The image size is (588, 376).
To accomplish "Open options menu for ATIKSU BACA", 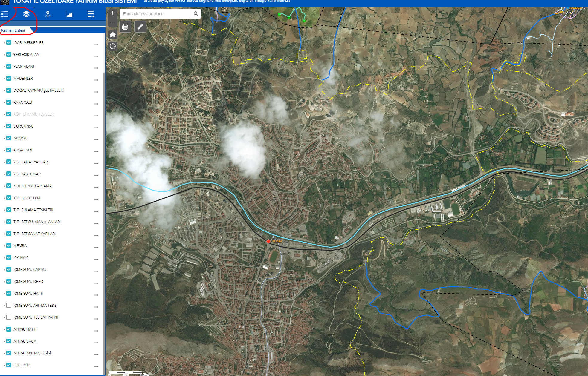I will 96,343.
